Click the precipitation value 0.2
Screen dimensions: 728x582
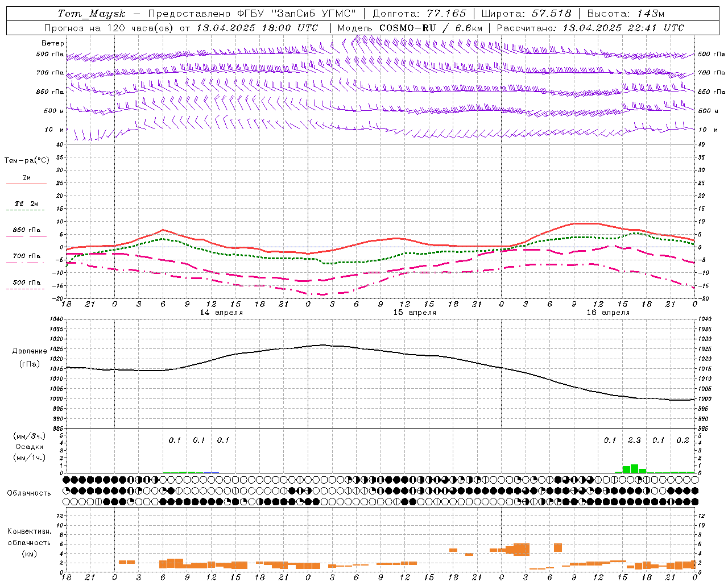click(682, 440)
